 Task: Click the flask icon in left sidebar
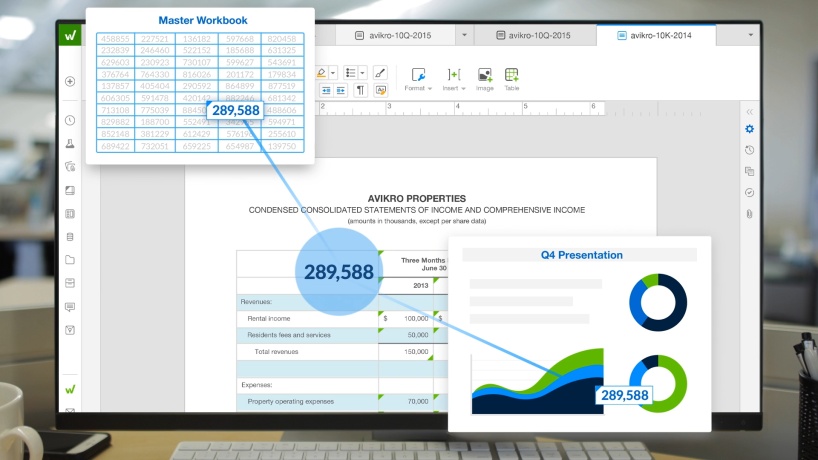[70, 143]
